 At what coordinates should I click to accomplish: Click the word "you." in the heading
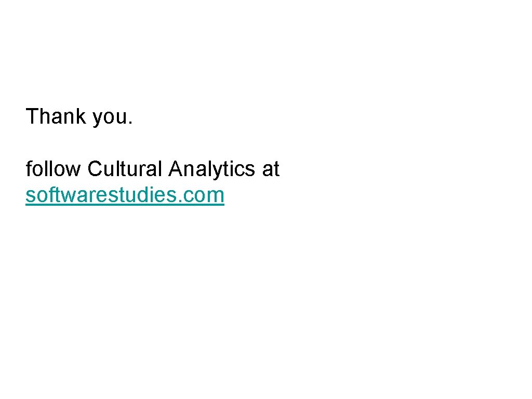(113, 117)
